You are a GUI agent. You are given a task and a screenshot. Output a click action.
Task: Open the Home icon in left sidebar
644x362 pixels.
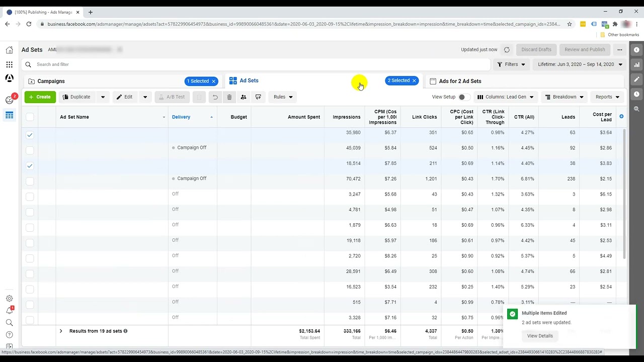pos(9,50)
